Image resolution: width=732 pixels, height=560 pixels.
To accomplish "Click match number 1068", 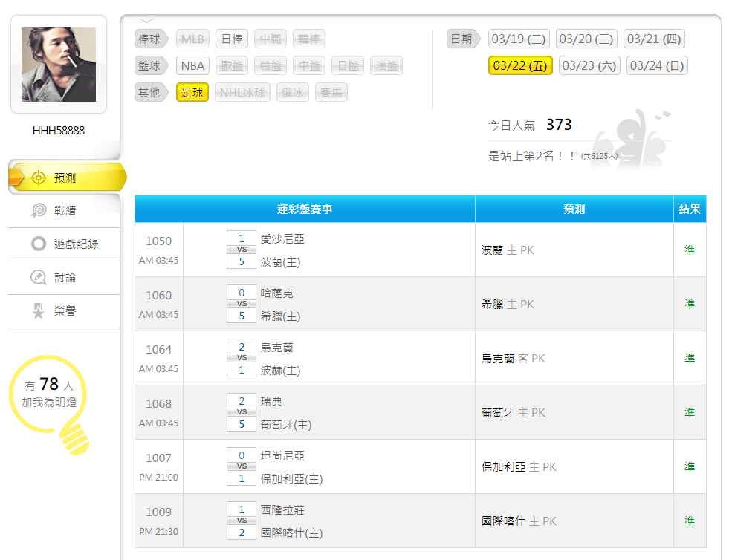I will click(159, 404).
